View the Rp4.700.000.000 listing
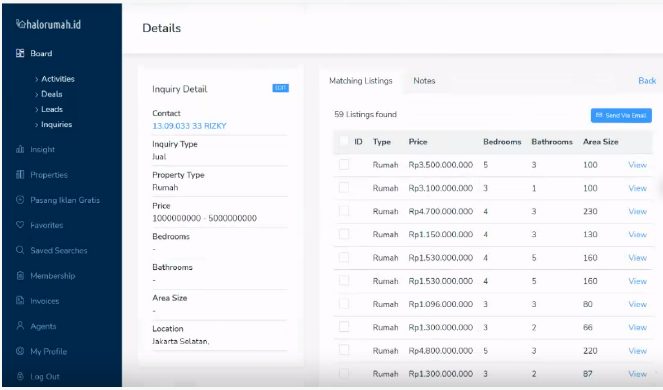Viewport: 663px width, 390px height. 638,211
